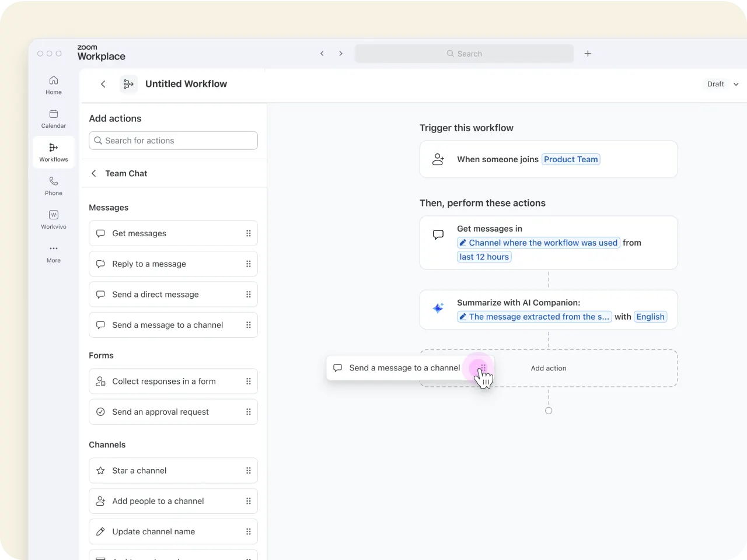Click the Add action placeholder
Screen dimensions: 747x560
click(x=548, y=368)
